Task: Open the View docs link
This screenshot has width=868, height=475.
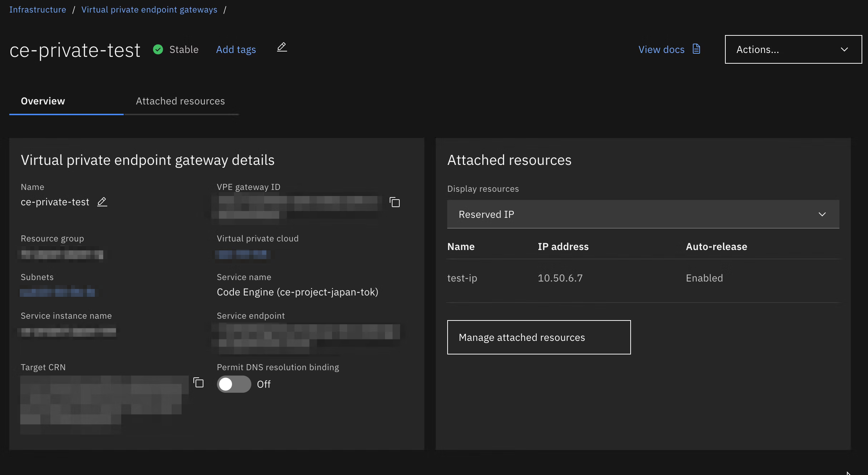Action: [x=661, y=49]
